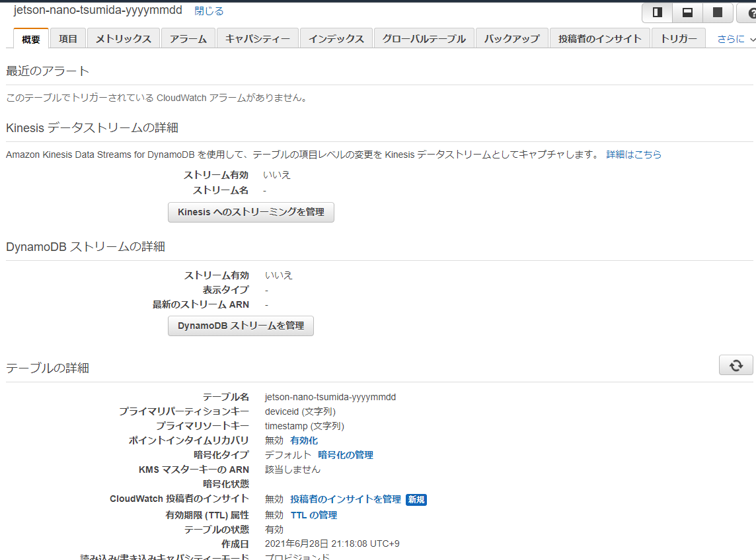Open the インデックス tab
The width and height of the screenshot is (756, 560).
336,39
